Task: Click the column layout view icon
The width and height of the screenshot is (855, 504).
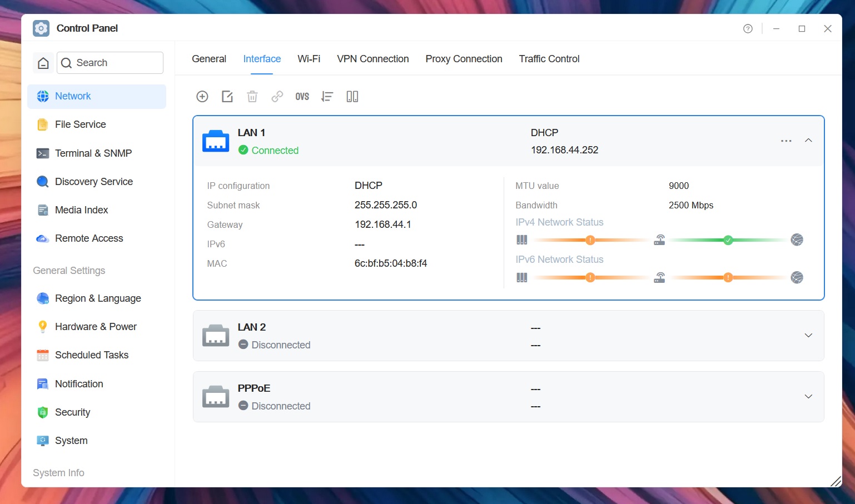Action: tap(352, 97)
